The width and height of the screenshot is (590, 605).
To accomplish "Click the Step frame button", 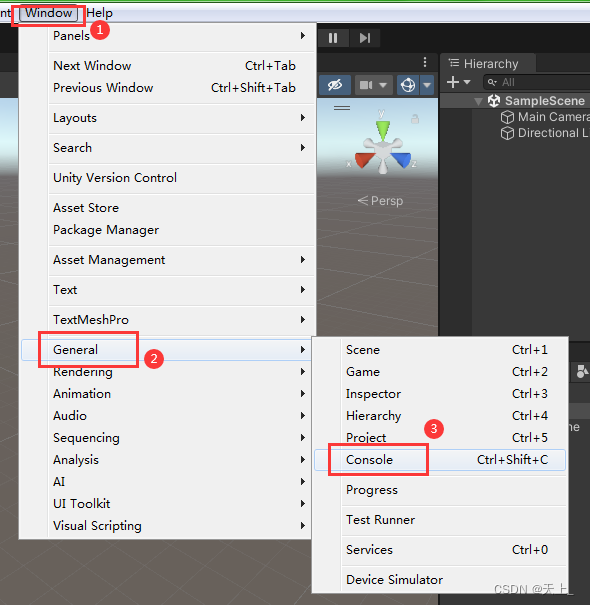I will (x=365, y=38).
